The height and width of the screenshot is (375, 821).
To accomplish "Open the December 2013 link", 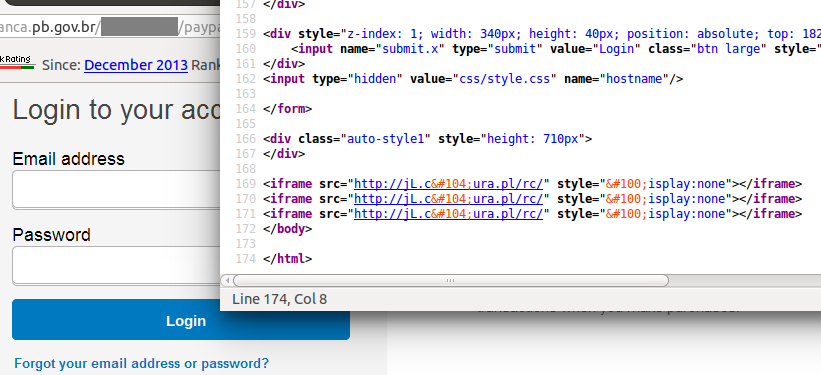I will click(136, 65).
